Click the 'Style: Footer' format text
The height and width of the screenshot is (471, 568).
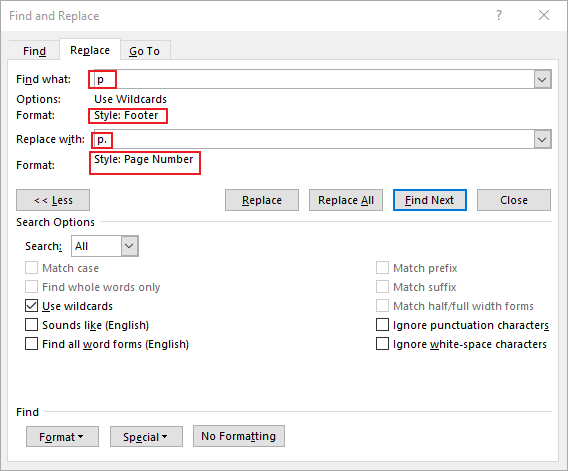tap(126, 115)
